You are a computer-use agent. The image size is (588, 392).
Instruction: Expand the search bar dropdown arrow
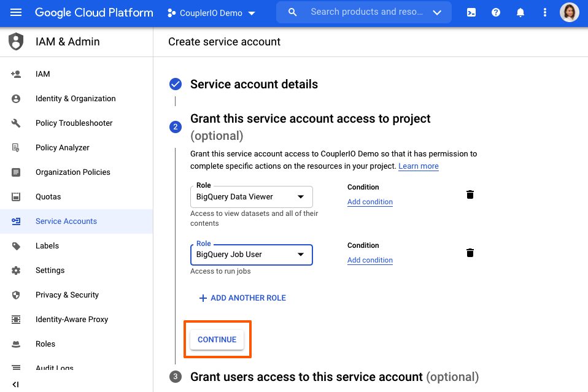pos(437,13)
